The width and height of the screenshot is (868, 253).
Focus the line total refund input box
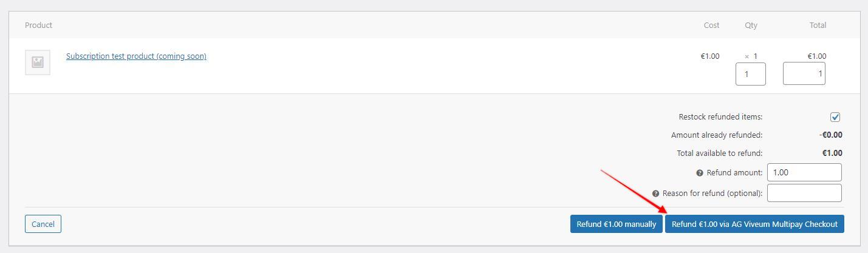(804, 74)
